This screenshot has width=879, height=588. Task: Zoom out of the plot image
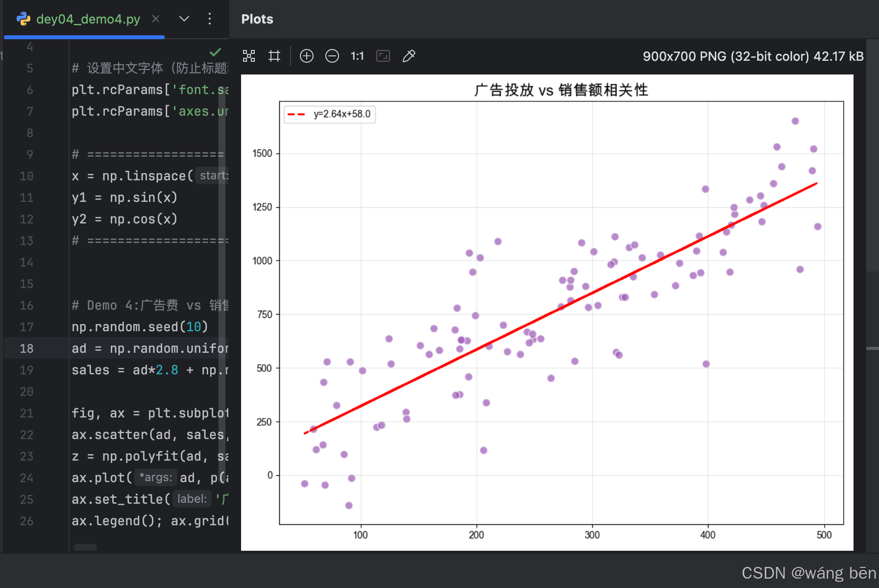pyautogui.click(x=332, y=56)
